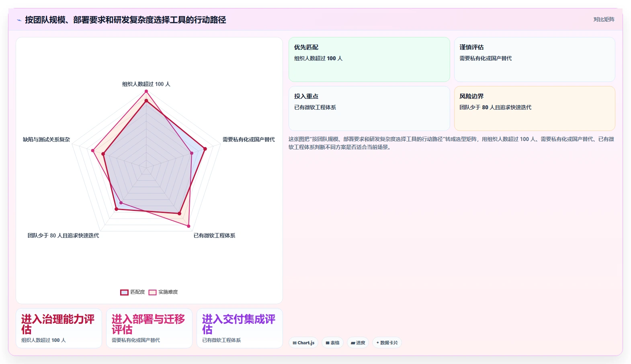Select the 进度 tag chip

(x=358, y=343)
